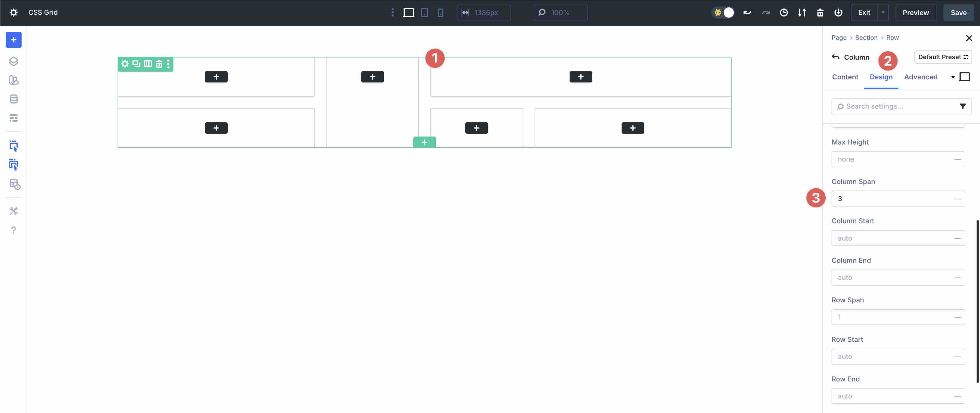Toggle mobile view mode
The width and height of the screenshot is (980, 413).
(440, 12)
